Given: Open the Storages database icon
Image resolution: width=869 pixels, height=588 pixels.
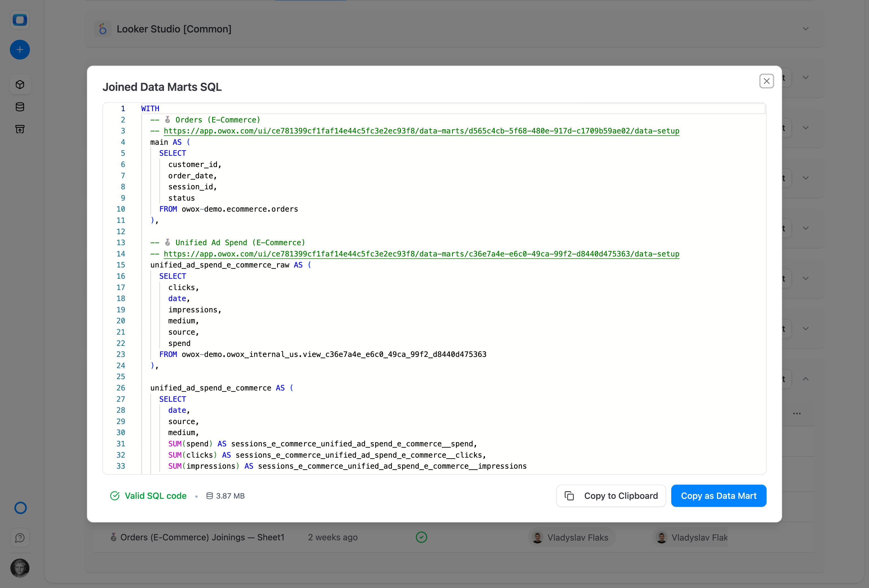Looking at the screenshot, I should (x=20, y=107).
